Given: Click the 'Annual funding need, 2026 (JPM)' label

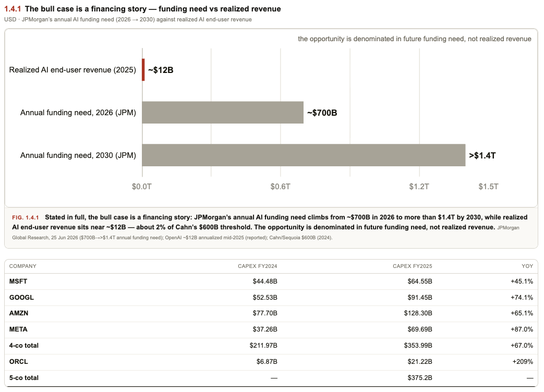Looking at the screenshot, I should [78, 112].
